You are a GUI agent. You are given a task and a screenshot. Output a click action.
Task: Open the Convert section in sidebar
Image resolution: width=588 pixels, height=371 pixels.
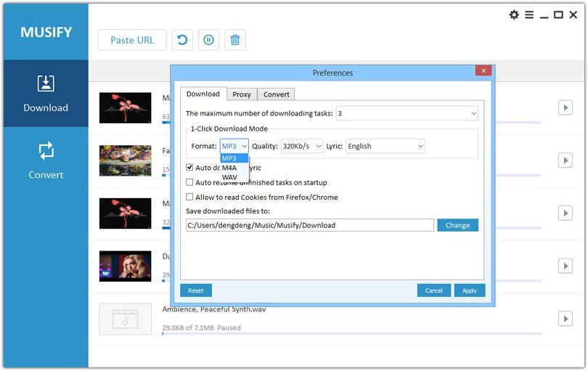coord(46,160)
